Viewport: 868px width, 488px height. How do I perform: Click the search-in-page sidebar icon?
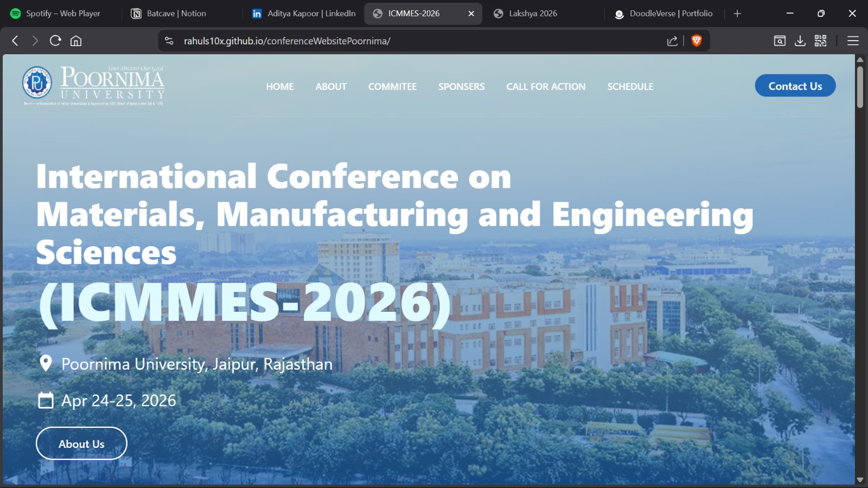(x=780, y=40)
